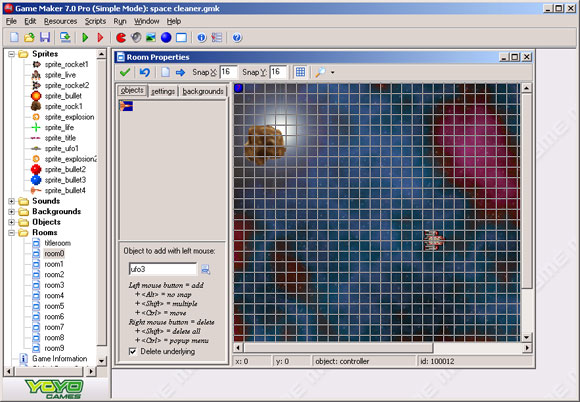Open object selection menu beside ufo3 field
Viewport: 580px width, 402px height.
(206, 269)
